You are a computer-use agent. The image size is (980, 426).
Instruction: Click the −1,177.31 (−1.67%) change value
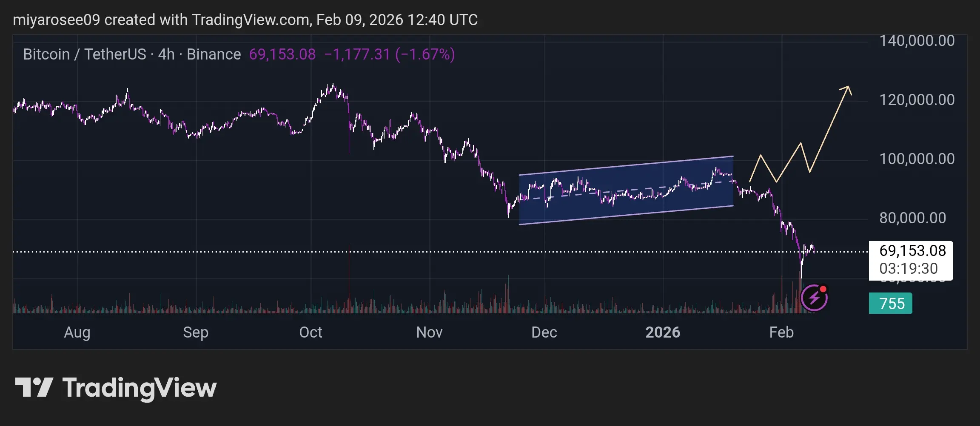click(389, 54)
